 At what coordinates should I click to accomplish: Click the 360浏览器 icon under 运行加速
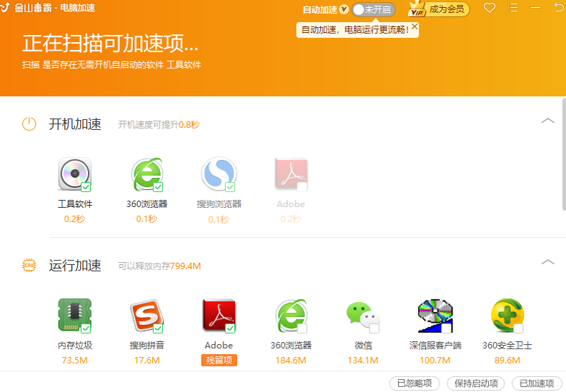click(x=291, y=315)
